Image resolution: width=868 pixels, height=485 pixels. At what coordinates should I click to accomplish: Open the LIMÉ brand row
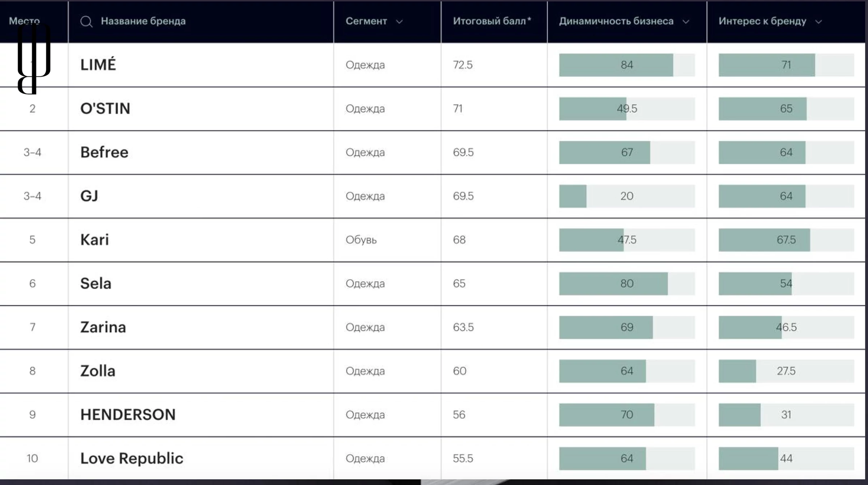tap(98, 65)
